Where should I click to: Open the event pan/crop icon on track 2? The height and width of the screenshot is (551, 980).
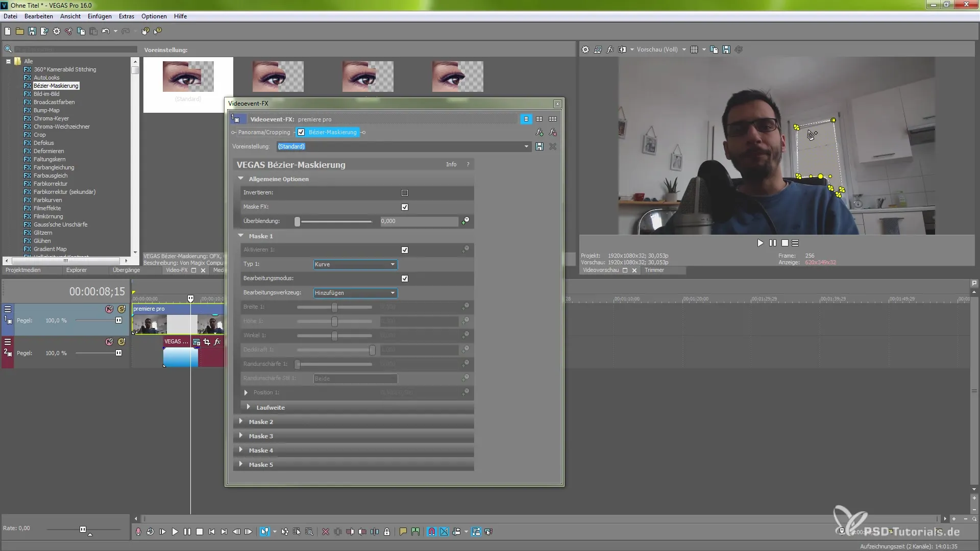point(207,342)
